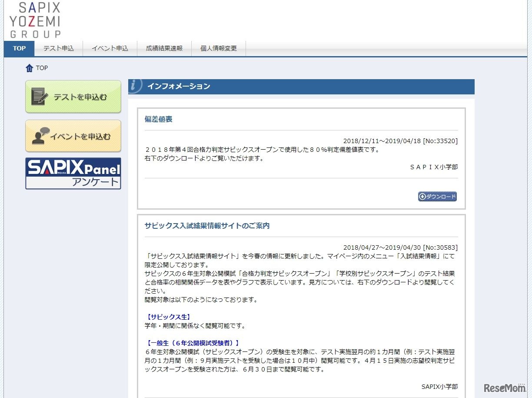The image size is (532, 398).
Task: Click the home icon in the breadcrumb
Action: tap(30, 68)
